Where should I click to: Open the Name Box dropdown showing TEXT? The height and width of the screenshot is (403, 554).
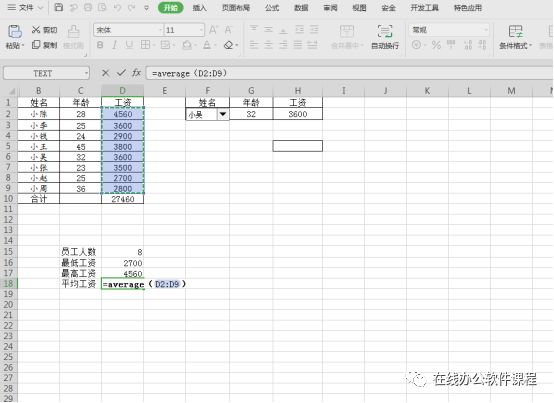[86, 73]
